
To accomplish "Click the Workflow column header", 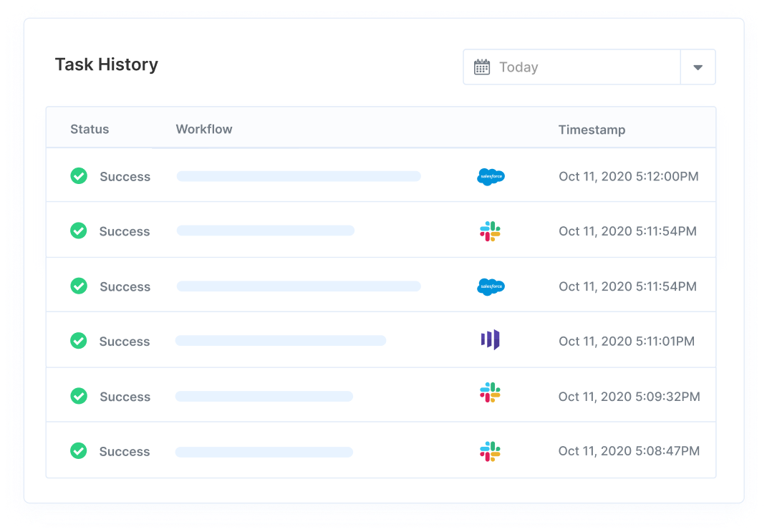I will tap(203, 129).
